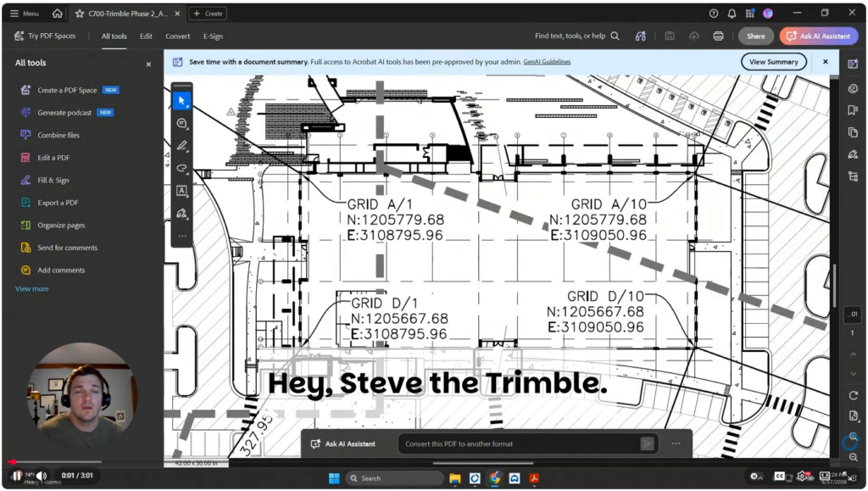The image size is (868, 491).
Task: Switch to All tools tab
Action: click(114, 36)
